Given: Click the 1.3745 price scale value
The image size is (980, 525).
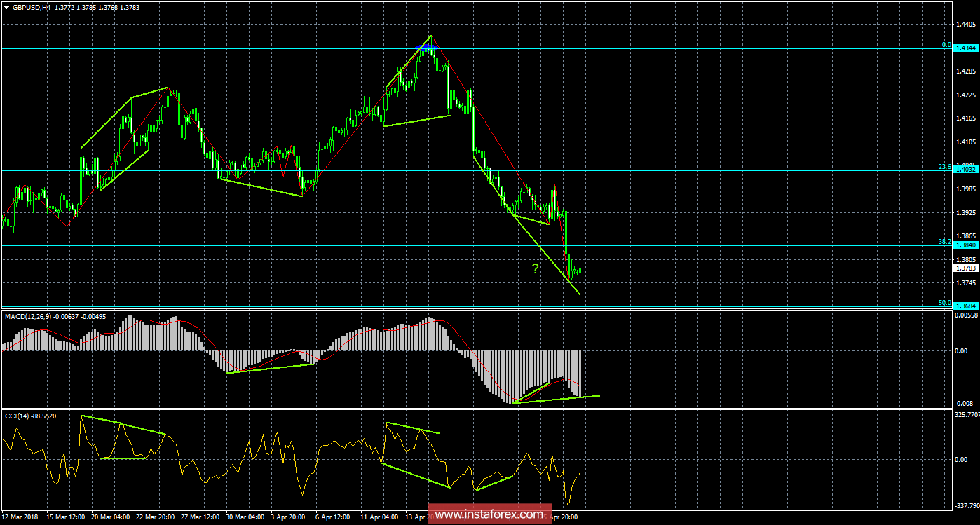Looking at the screenshot, I should (x=965, y=283).
